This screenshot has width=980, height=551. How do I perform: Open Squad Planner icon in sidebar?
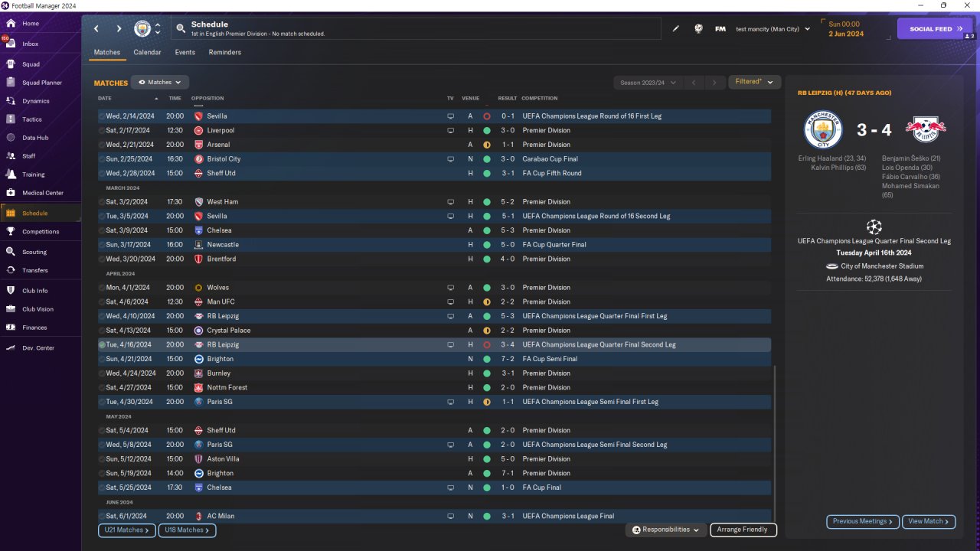[x=11, y=83]
